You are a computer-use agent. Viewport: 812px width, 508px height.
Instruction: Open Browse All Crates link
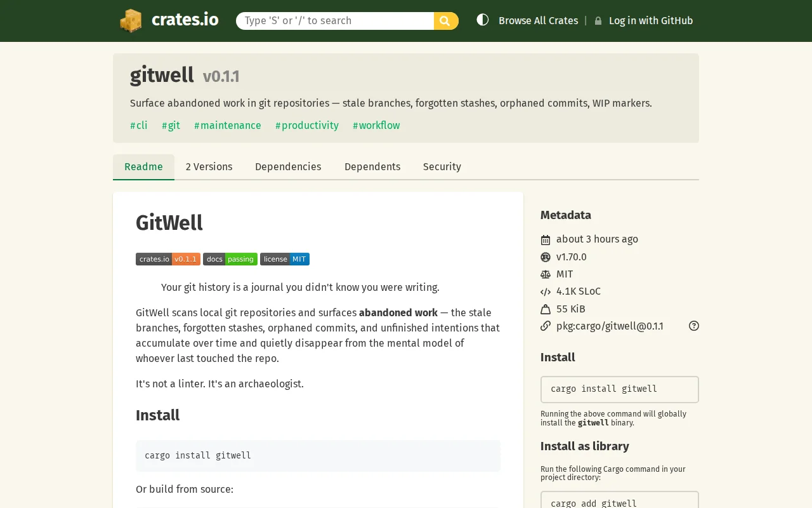click(x=538, y=21)
